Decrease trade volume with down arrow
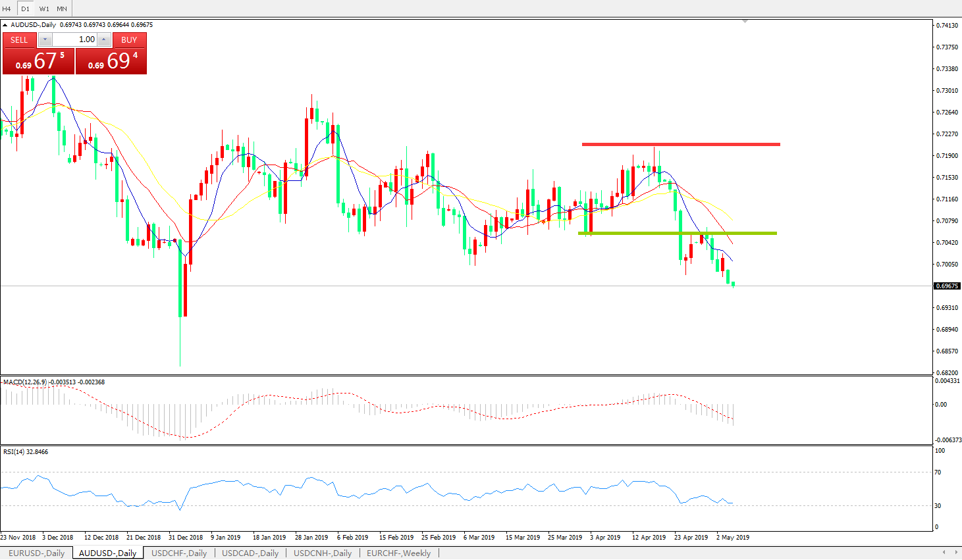 tap(45, 40)
